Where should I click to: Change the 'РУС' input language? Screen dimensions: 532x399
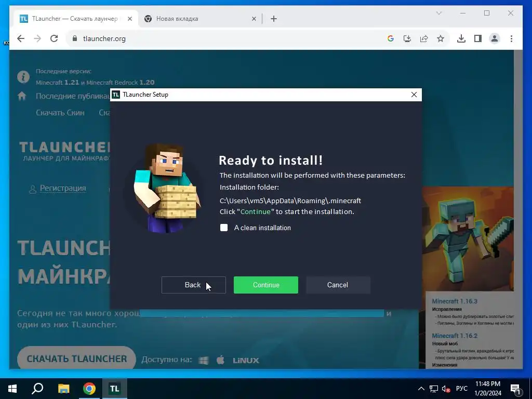461,389
